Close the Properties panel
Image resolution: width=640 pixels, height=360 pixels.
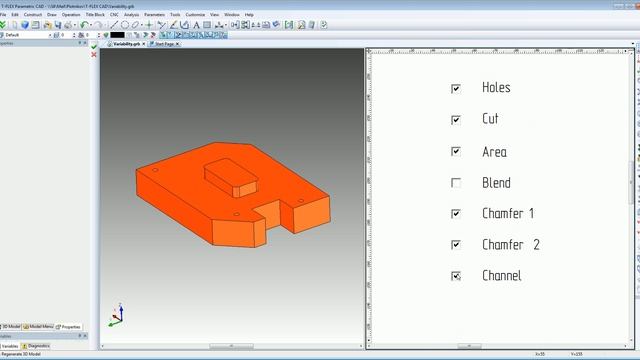pos(85,43)
